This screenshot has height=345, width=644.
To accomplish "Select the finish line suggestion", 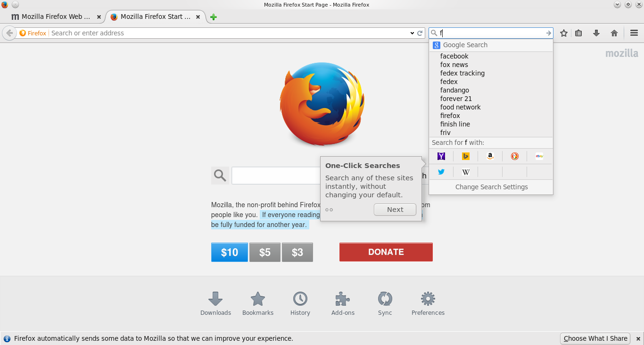I will (x=491, y=124).
